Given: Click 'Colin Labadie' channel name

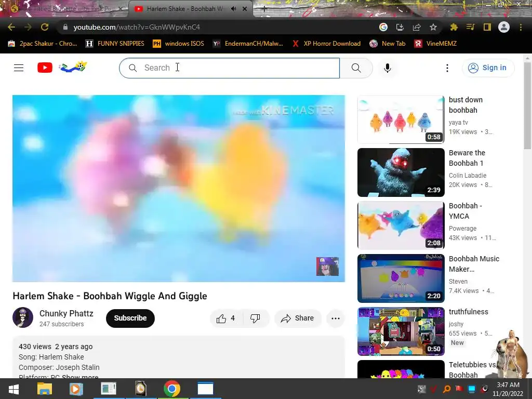Looking at the screenshot, I should pos(468,176).
